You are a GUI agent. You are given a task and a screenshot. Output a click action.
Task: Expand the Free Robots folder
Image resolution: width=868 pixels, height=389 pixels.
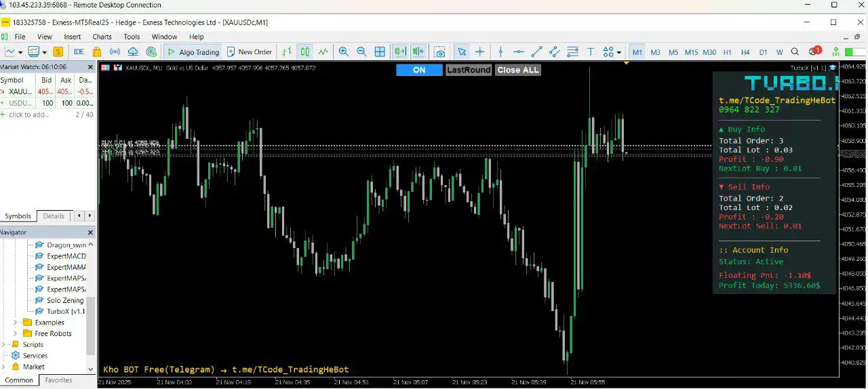tap(15, 333)
